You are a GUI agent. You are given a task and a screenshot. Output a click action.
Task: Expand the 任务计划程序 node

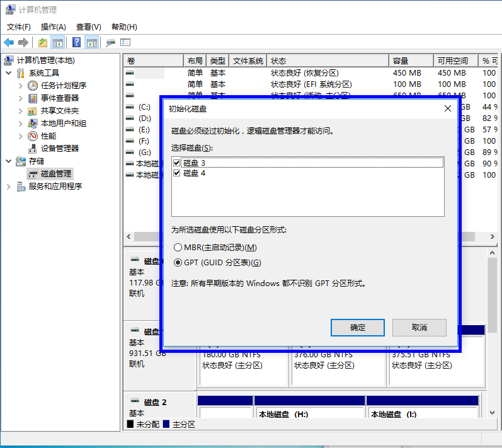click(21, 86)
